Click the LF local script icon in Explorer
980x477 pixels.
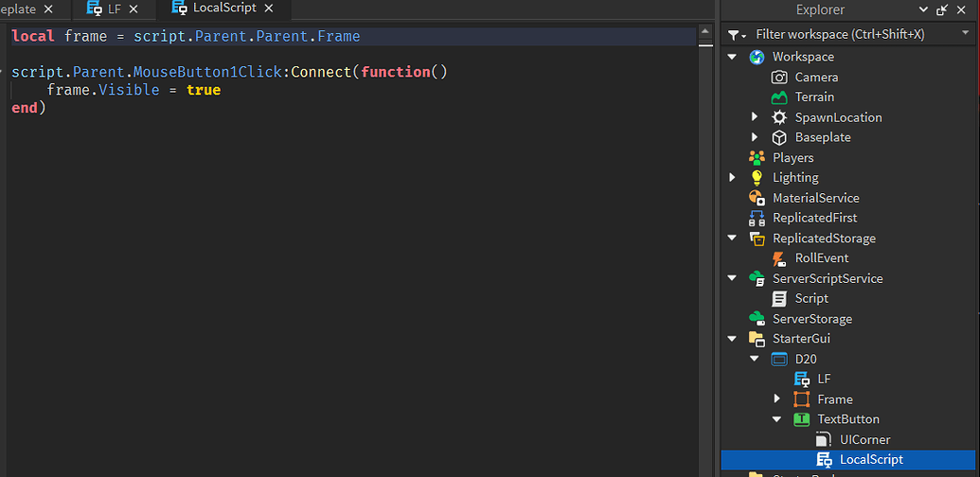(x=802, y=379)
